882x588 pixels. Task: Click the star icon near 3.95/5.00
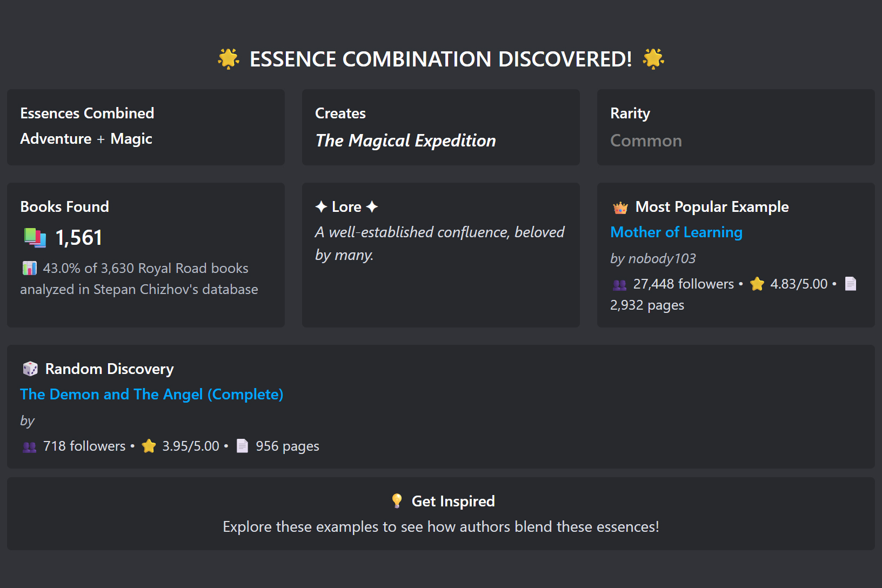point(149,446)
